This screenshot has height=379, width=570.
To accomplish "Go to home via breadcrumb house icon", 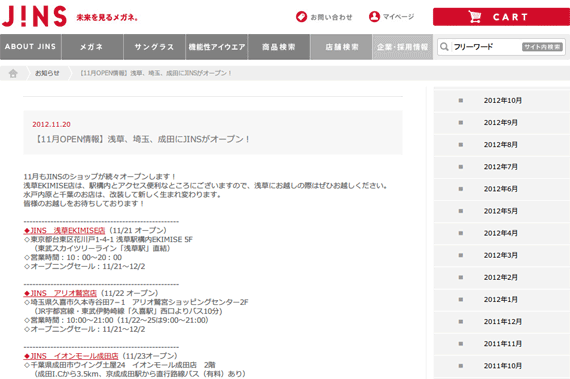I will coord(13,73).
